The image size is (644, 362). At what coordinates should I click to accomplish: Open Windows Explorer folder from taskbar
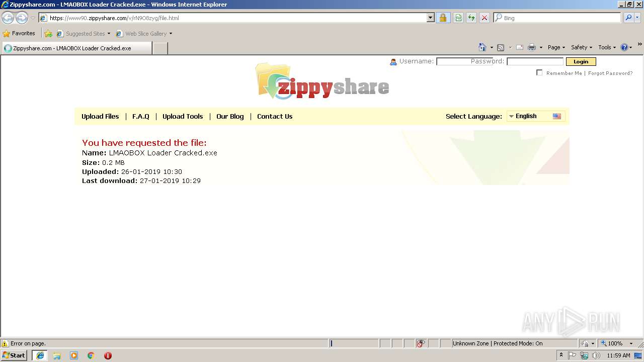click(57, 355)
